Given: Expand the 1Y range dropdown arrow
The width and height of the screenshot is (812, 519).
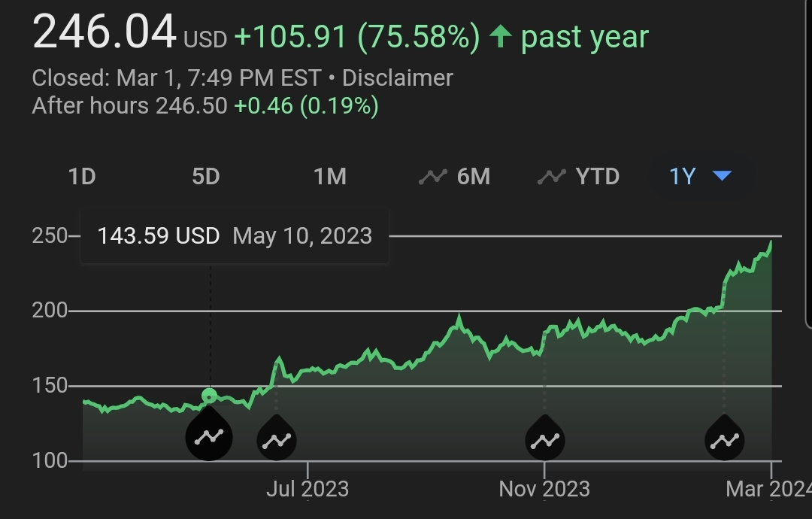Looking at the screenshot, I should pos(722,176).
